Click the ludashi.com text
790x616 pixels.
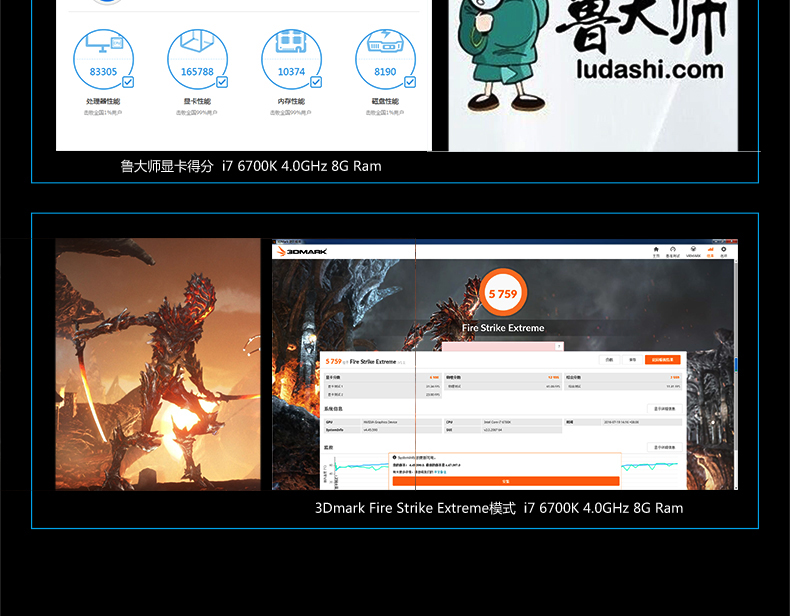(650, 70)
